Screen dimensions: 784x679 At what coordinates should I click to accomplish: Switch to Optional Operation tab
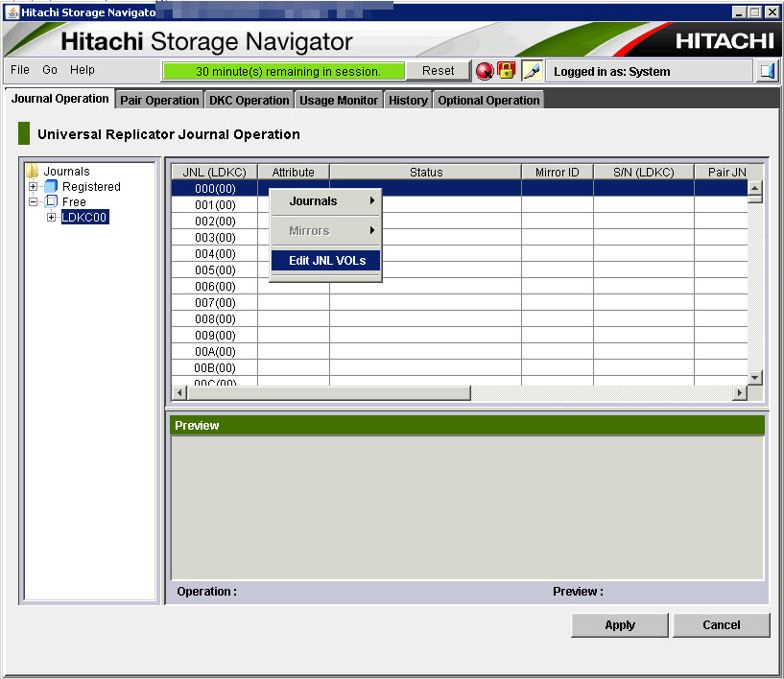488,100
